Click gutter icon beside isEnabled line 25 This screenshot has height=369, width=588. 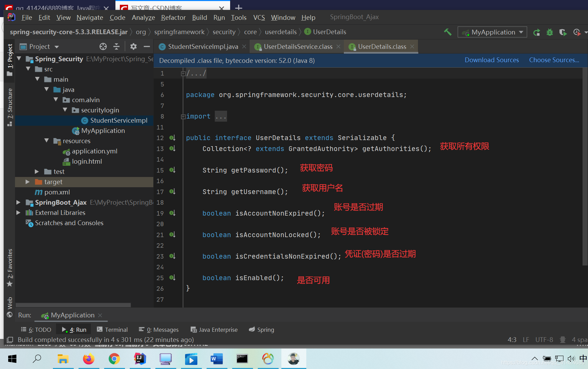click(x=172, y=278)
